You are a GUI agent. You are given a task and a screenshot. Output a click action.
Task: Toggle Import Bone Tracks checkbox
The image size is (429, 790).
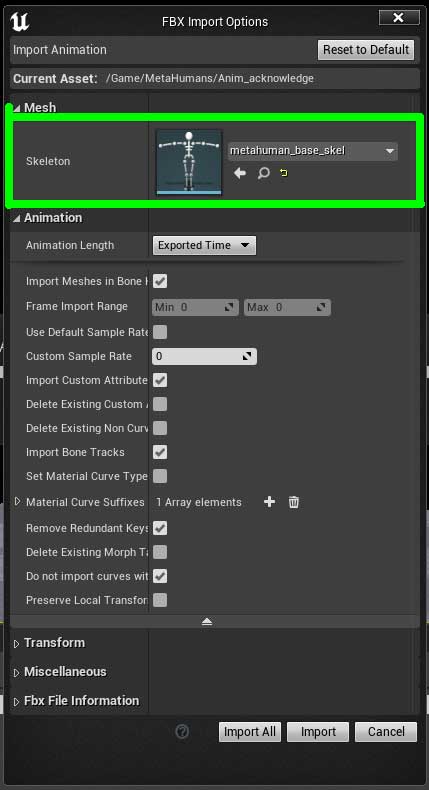pos(160,452)
